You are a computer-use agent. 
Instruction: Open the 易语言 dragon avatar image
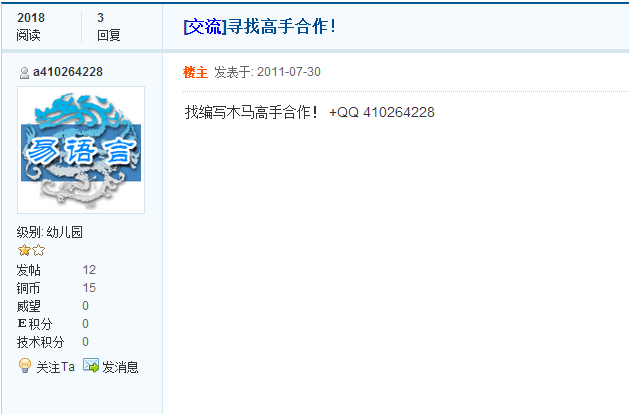coord(81,150)
